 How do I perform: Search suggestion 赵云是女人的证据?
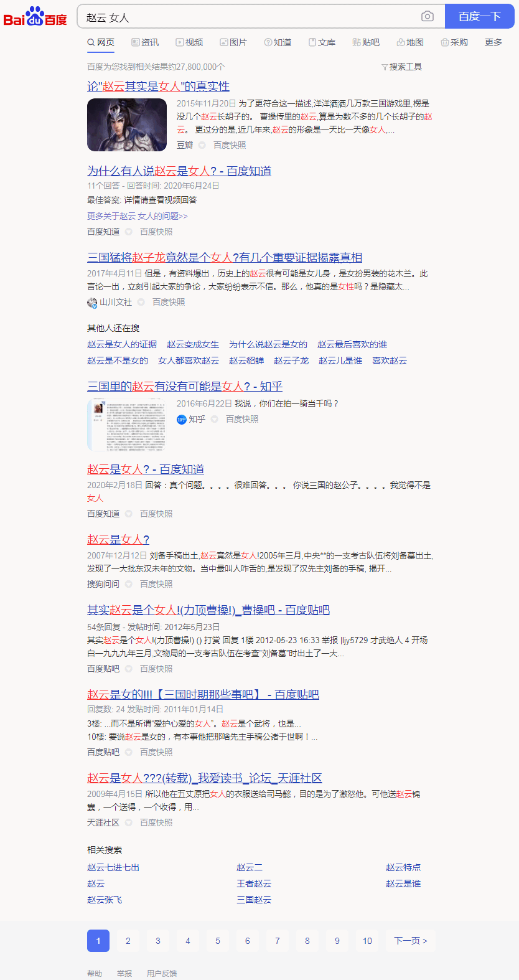pos(122,344)
